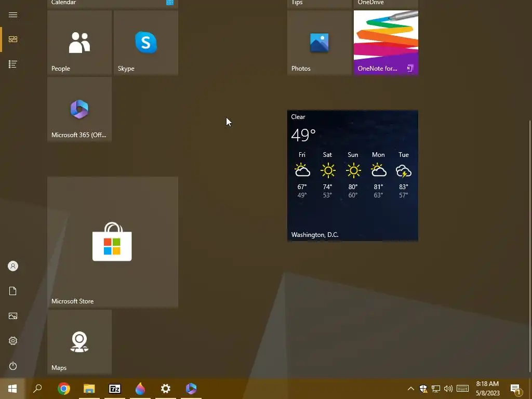The height and width of the screenshot is (399, 532).
Task: Open the Calendar tile at top
Action: (x=113, y=4)
